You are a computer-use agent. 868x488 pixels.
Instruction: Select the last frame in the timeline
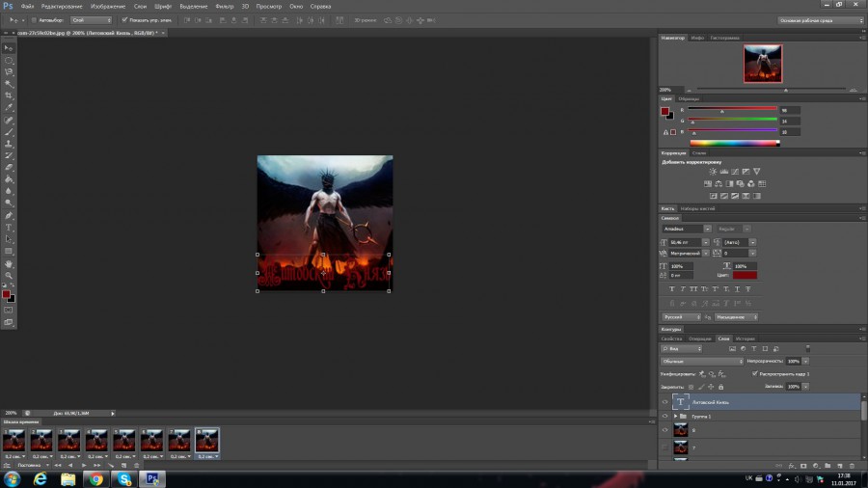click(207, 440)
